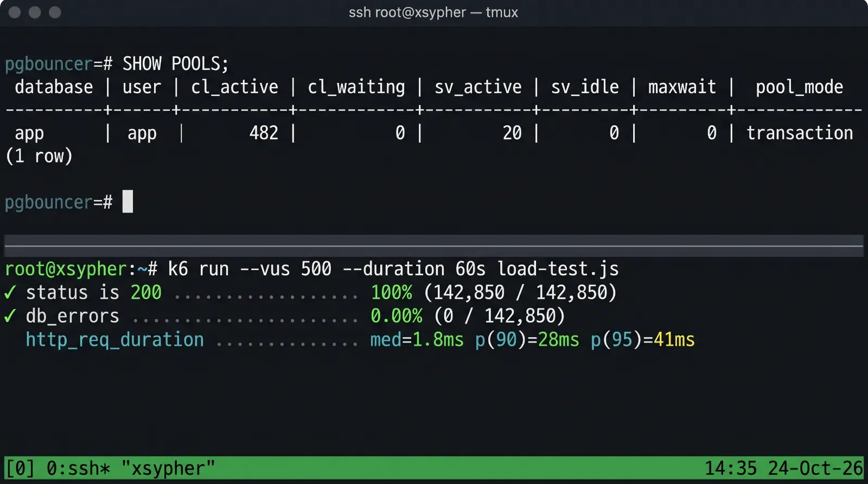Click the "(1 row)" result count
This screenshot has height=484, width=868.
39,157
